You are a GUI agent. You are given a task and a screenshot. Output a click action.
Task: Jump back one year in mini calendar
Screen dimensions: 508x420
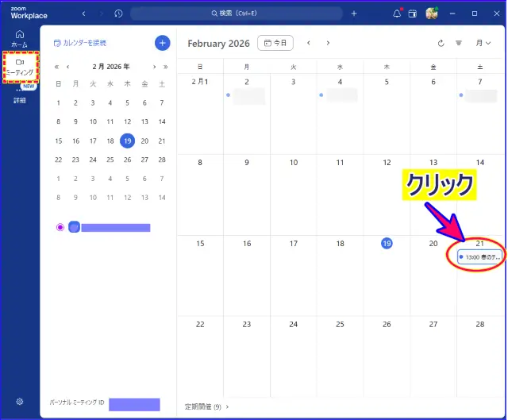(56, 67)
